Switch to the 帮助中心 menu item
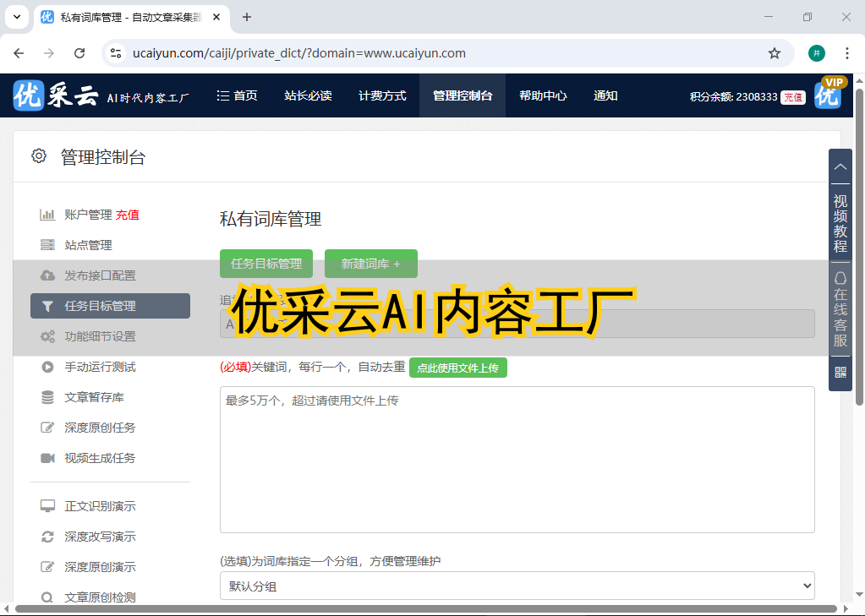This screenshot has height=616, width=865. coord(542,95)
